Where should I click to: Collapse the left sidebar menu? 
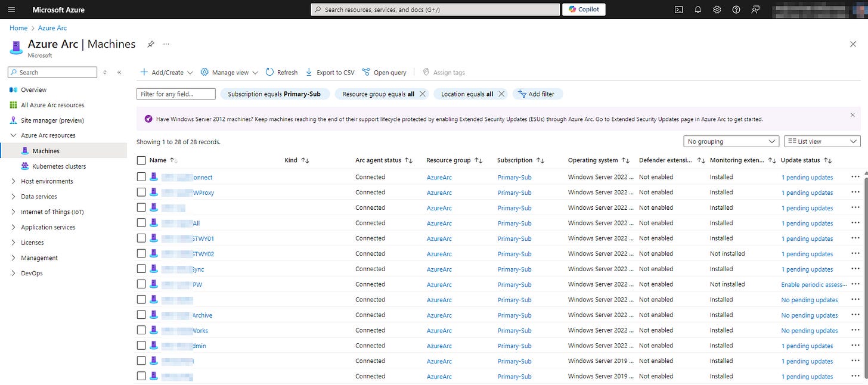pyautogui.click(x=119, y=72)
